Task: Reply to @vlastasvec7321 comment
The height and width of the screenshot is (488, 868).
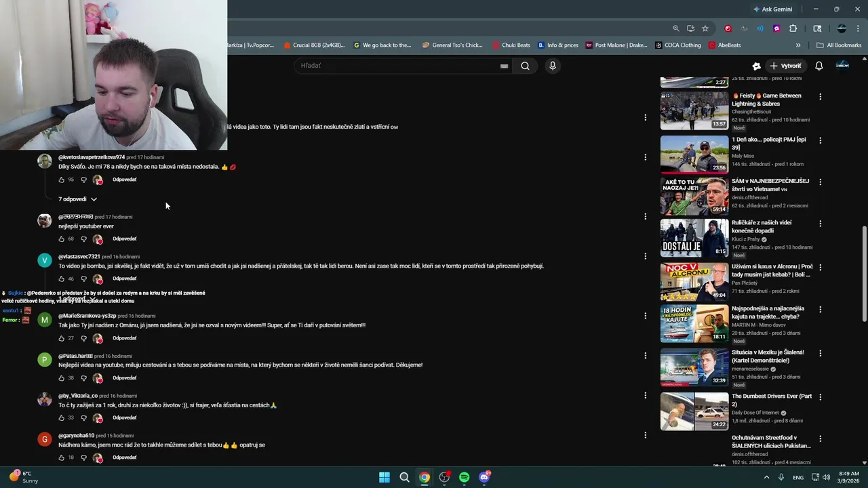Action: tap(125, 279)
